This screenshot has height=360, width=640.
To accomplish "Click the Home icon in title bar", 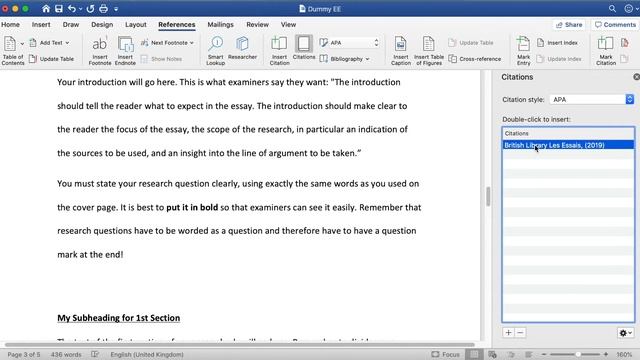I will (x=46, y=9).
